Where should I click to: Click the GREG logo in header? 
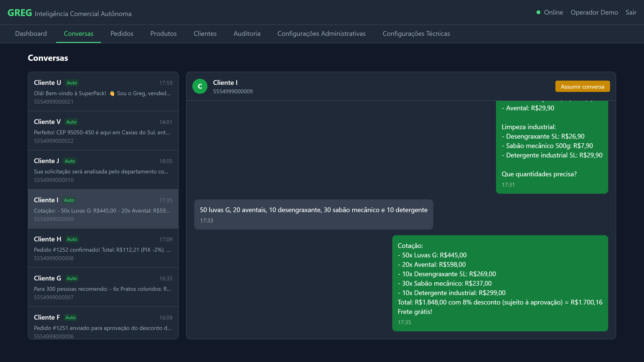(20, 13)
